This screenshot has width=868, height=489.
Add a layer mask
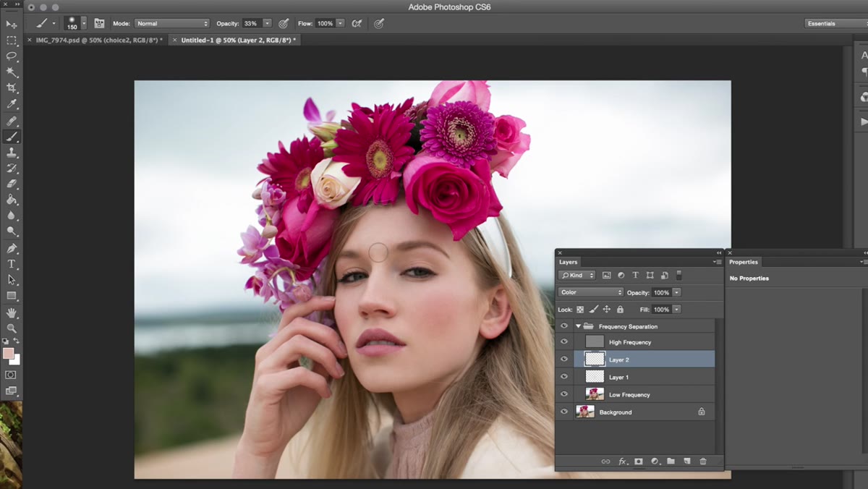point(639,462)
